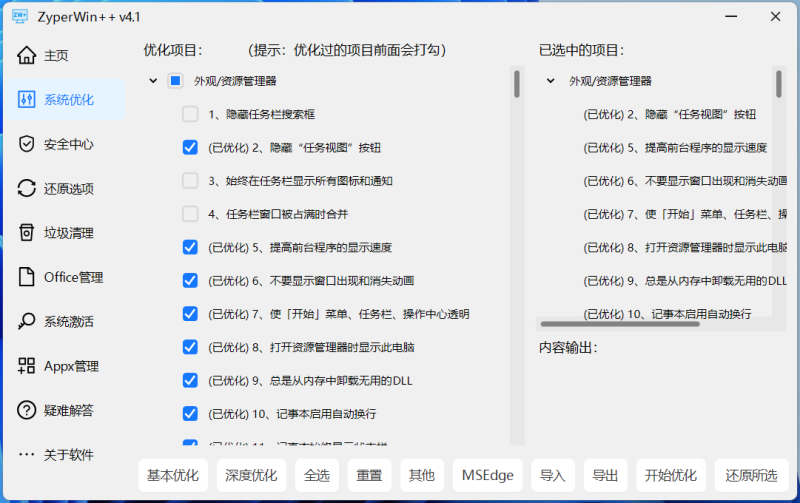Click selected items vertical scrollbar thumb
Viewport: 800px width, 503px height.
779,84
